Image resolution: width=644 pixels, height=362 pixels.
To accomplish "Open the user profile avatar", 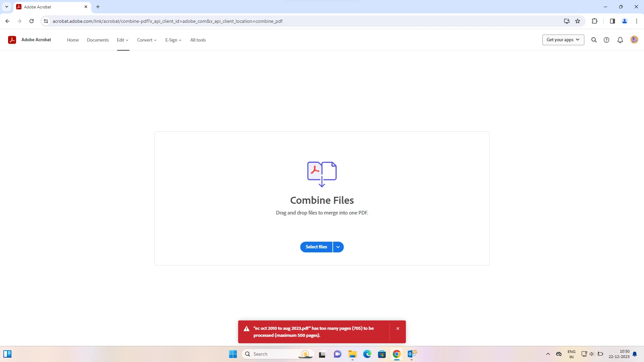I will click(x=634, y=40).
